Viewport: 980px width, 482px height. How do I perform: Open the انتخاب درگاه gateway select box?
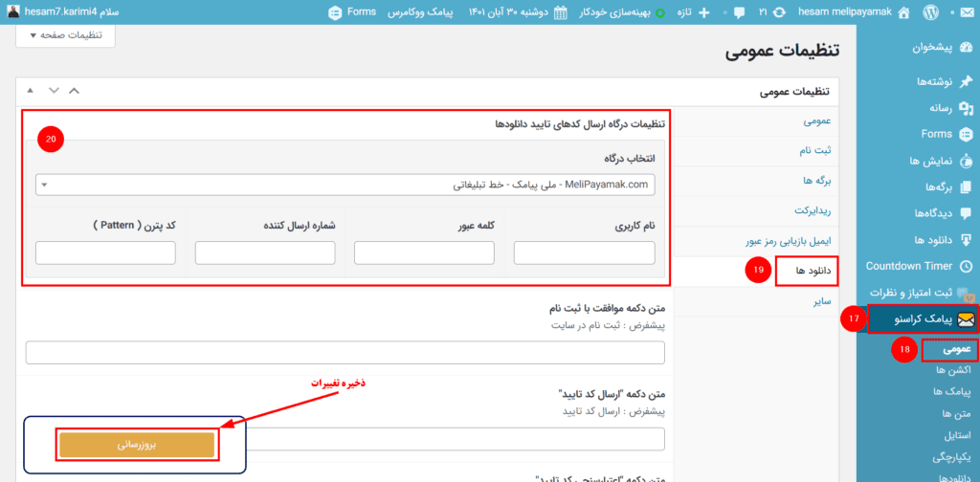(345, 186)
